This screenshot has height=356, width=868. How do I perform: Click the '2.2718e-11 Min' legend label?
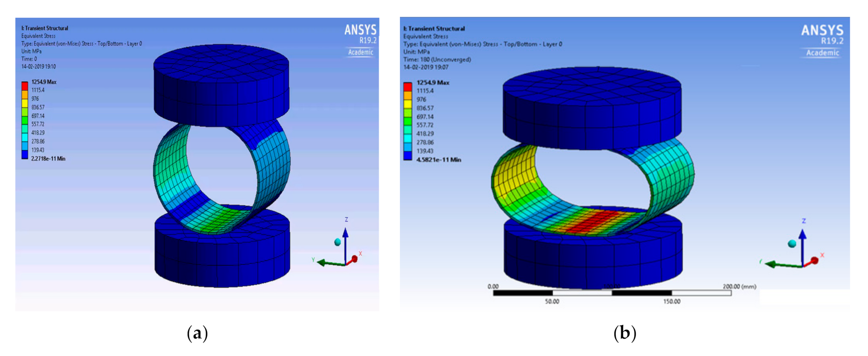point(48,159)
